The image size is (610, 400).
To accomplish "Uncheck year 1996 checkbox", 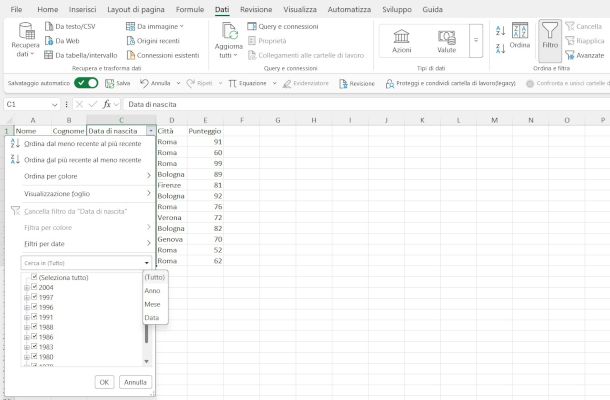I will 34,307.
